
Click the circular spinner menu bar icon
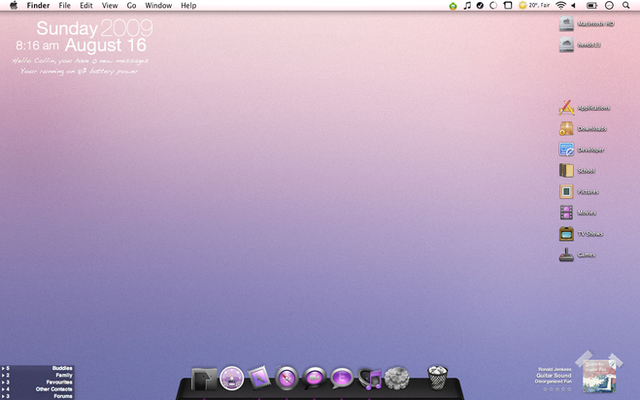pos(493,5)
